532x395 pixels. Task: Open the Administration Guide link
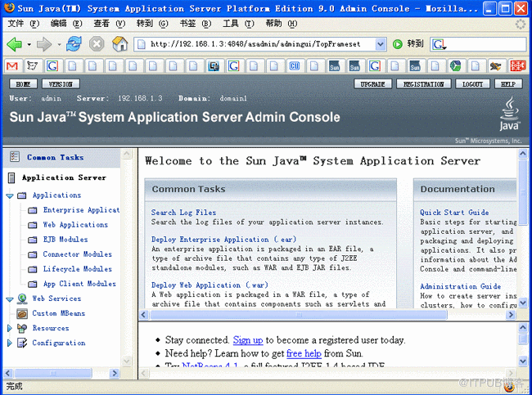pos(461,286)
